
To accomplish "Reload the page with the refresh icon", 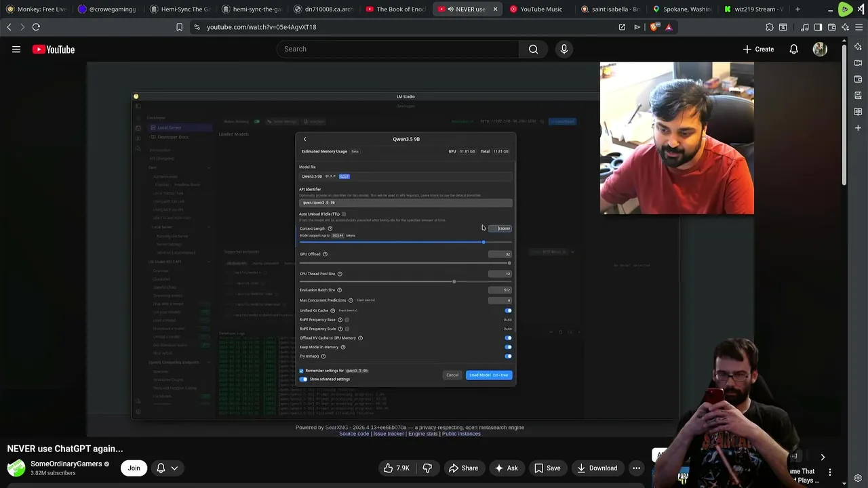I will pos(36,27).
